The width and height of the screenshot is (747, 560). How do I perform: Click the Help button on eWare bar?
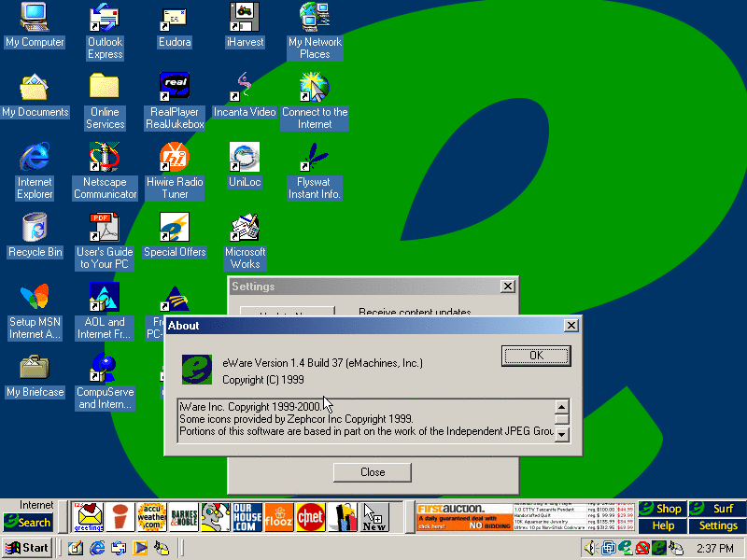click(663, 525)
